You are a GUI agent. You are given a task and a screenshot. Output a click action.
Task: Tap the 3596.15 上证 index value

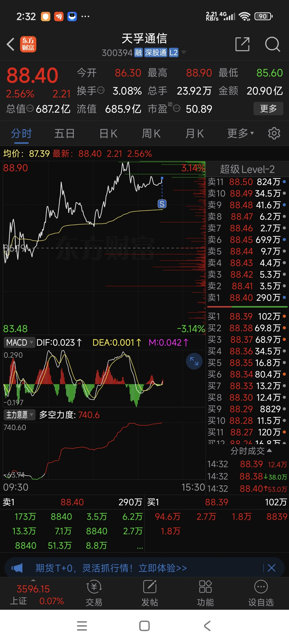pos(33,589)
